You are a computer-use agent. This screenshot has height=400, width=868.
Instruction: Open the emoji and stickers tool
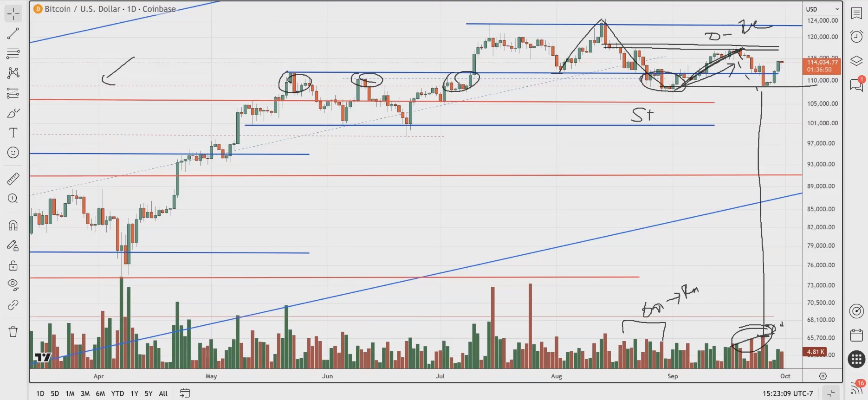click(x=13, y=153)
